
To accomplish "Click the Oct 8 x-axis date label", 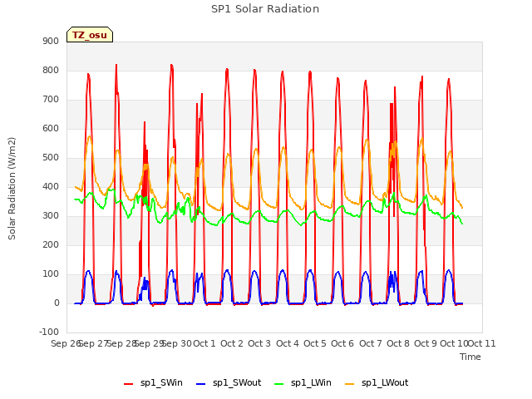I will (x=398, y=343).
